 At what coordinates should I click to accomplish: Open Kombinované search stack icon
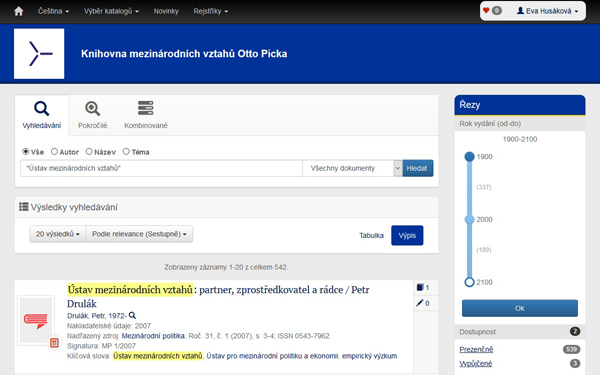pyautogui.click(x=145, y=108)
